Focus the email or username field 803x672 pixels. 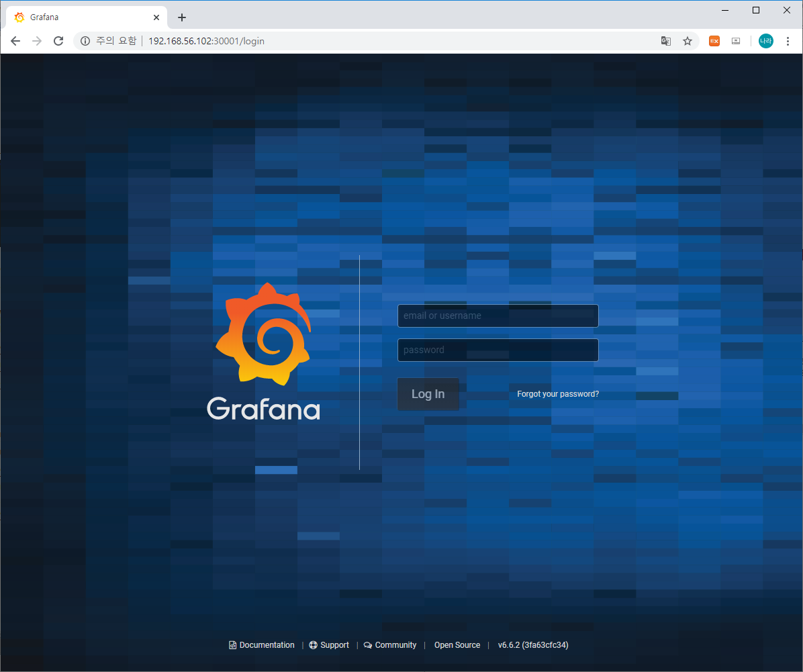(x=498, y=316)
